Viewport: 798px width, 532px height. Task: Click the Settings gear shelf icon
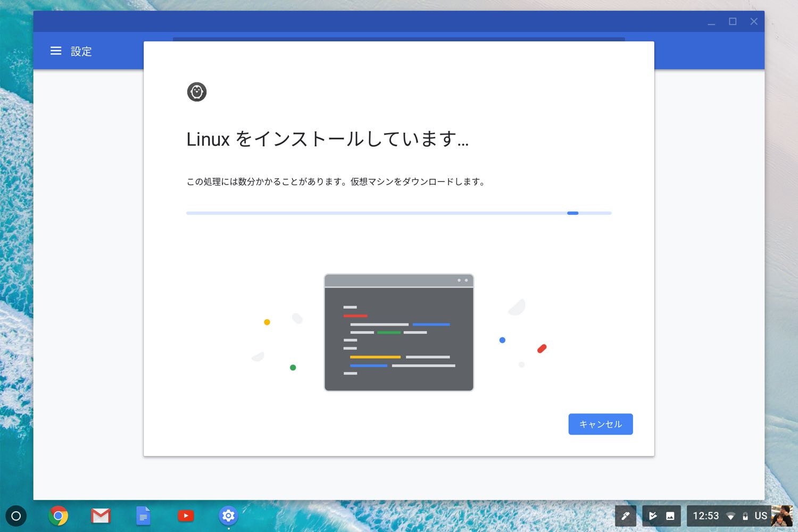point(228,516)
